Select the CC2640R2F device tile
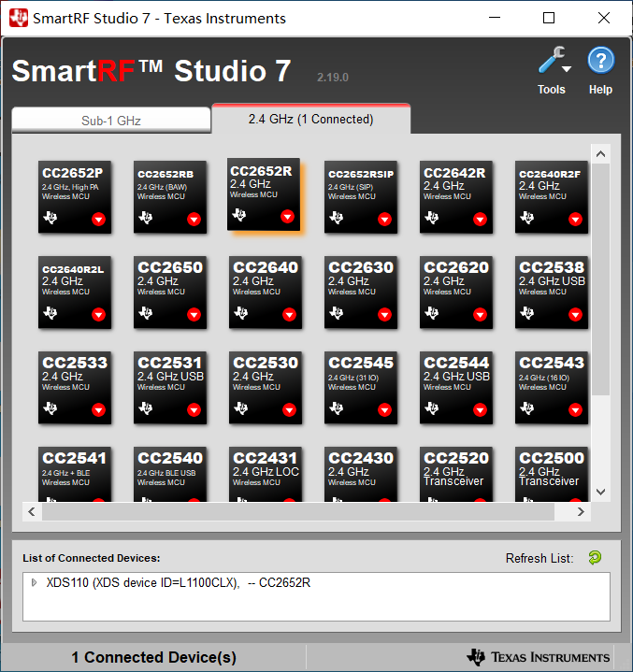Viewport: 633px width, 672px height. (551, 196)
